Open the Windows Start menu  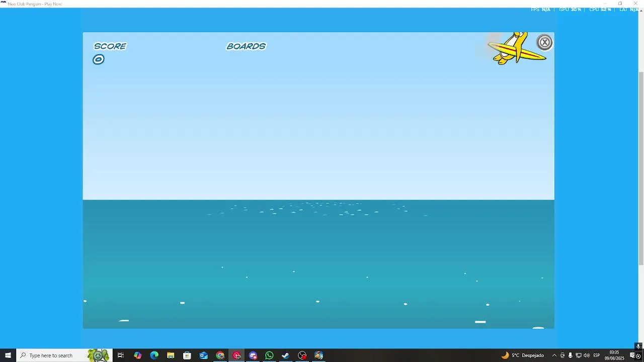point(8,355)
